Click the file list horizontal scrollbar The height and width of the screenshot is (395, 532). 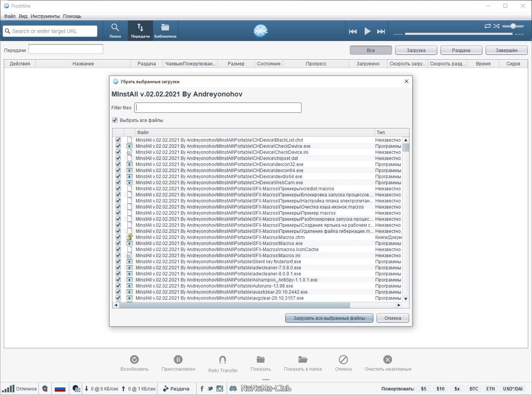(x=235, y=305)
